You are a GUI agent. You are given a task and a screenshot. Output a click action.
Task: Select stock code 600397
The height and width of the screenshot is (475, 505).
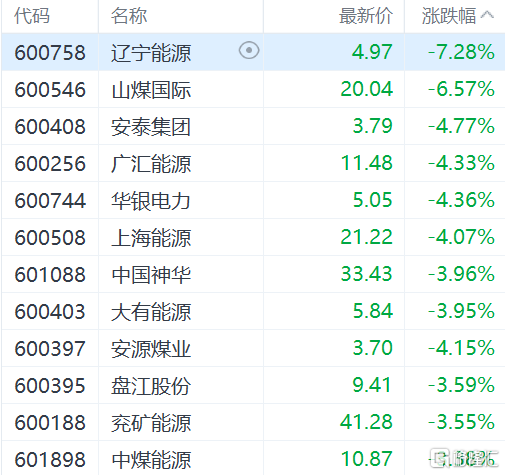click(x=50, y=349)
